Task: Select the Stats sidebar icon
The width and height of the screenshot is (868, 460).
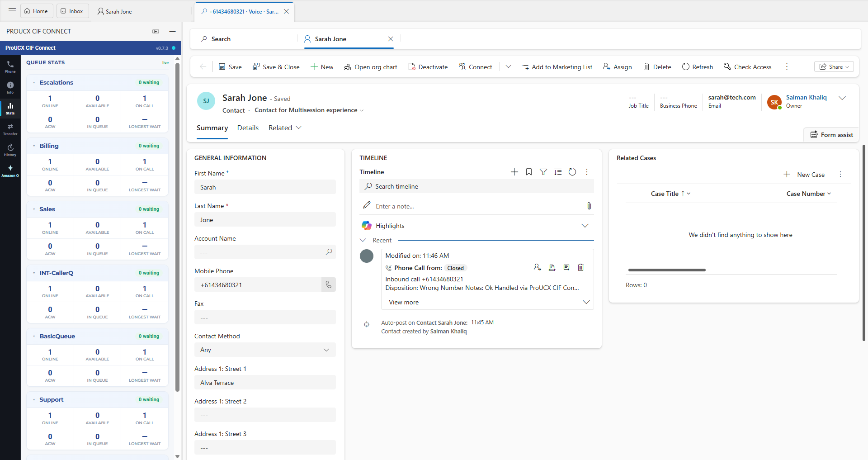Action: point(10,108)
